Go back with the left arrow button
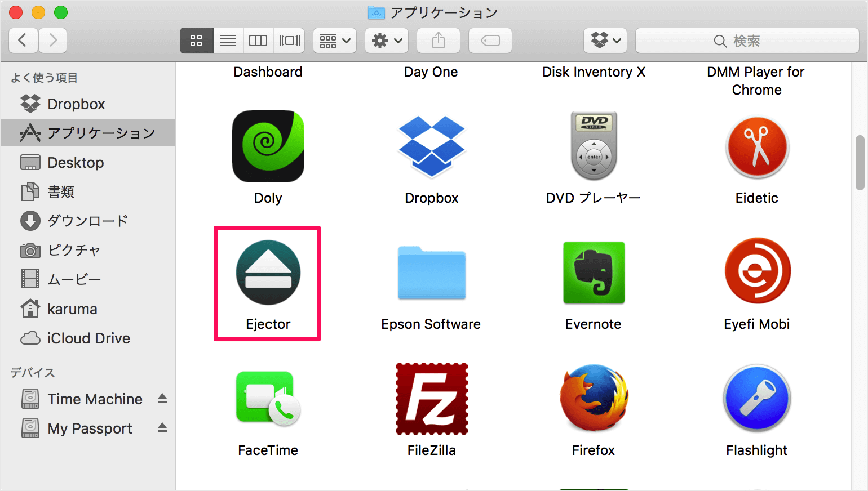This screenshot has height=491, width=868. 24,41
